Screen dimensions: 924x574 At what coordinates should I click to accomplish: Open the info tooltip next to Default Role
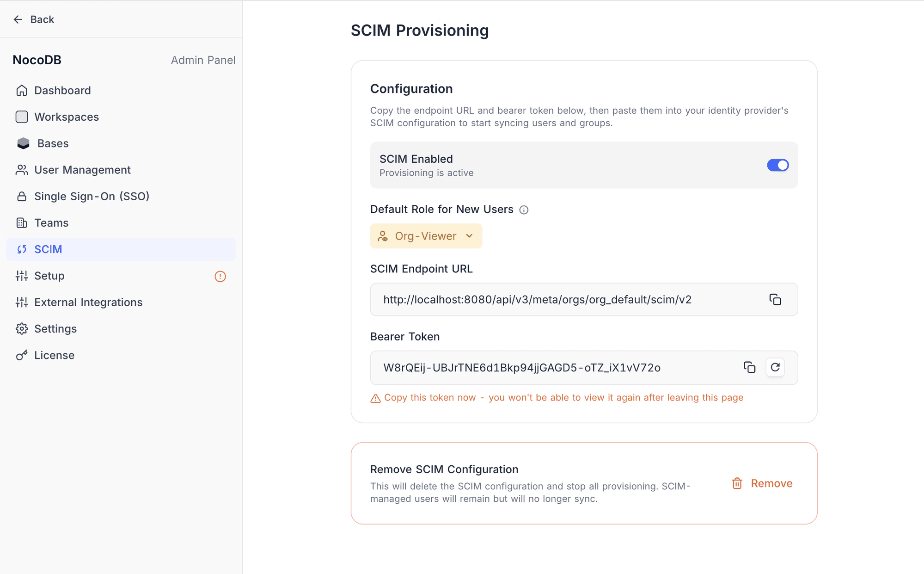click(x=524, y=210)
